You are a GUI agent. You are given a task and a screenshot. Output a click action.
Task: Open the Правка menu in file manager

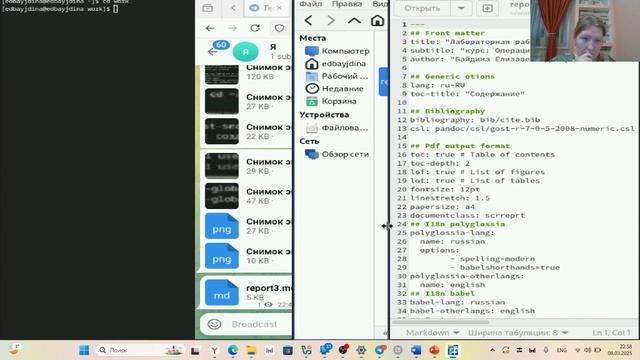tap(347, 4)
